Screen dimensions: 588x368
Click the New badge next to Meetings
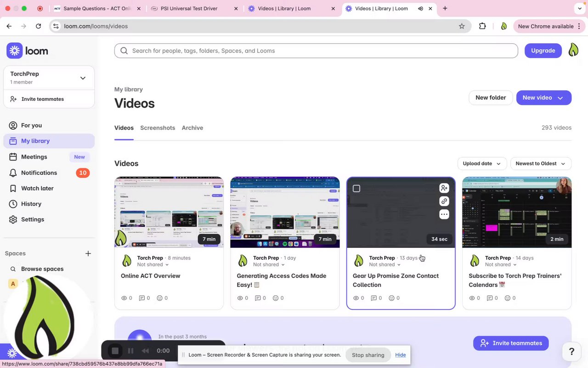tap(79, 157)
